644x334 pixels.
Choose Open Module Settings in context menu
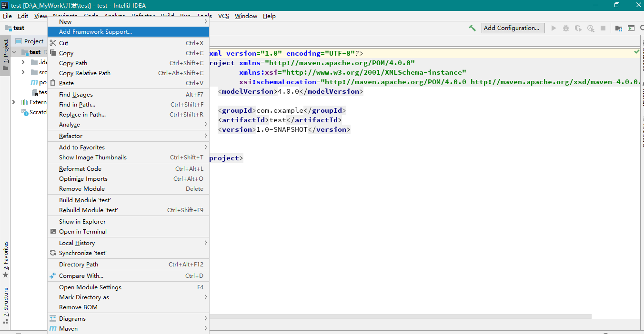[90, 287]
